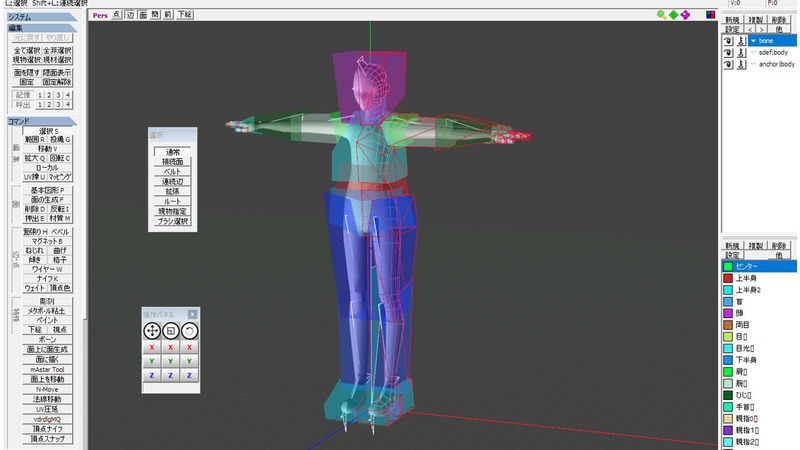Toggle face (面) display in the viewport header

pos(143,15)
